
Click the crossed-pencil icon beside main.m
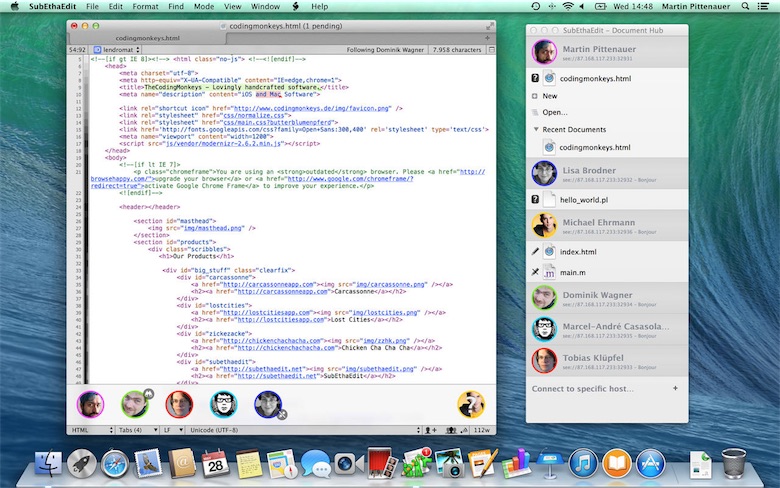tap(535, 272)
